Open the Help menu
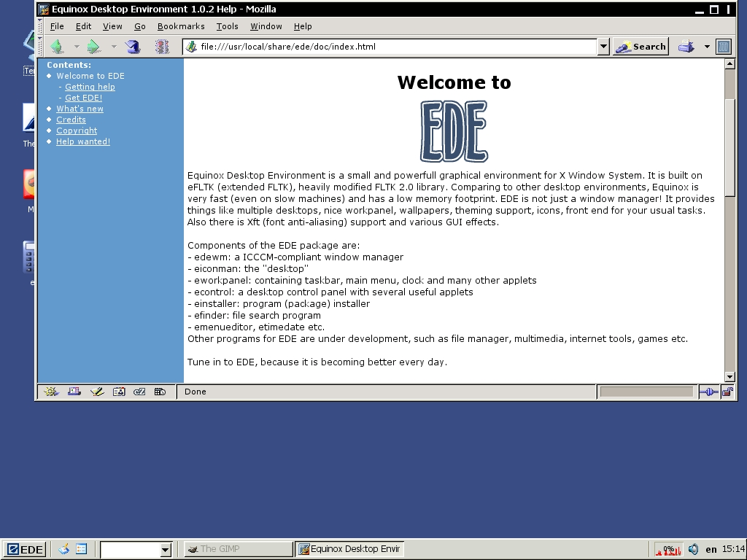 tap(303, 26)
